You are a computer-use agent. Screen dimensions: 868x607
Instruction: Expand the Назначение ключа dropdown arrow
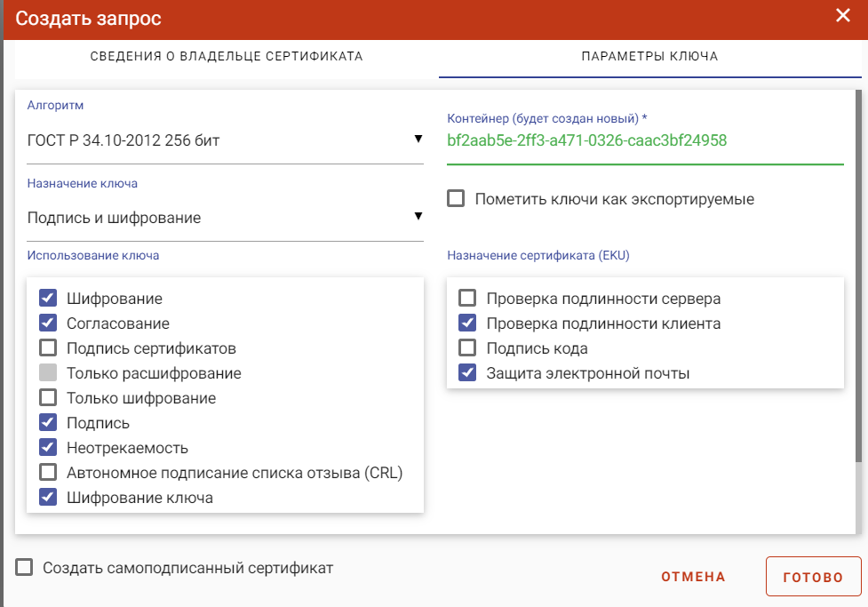[x=418, y=216]
